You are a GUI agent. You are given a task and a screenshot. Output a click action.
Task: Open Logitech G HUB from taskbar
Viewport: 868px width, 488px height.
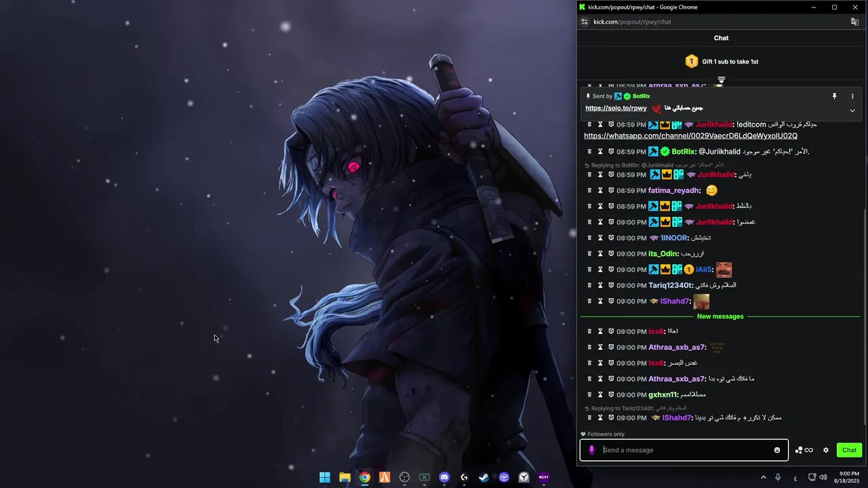click(x=464, y=477)
